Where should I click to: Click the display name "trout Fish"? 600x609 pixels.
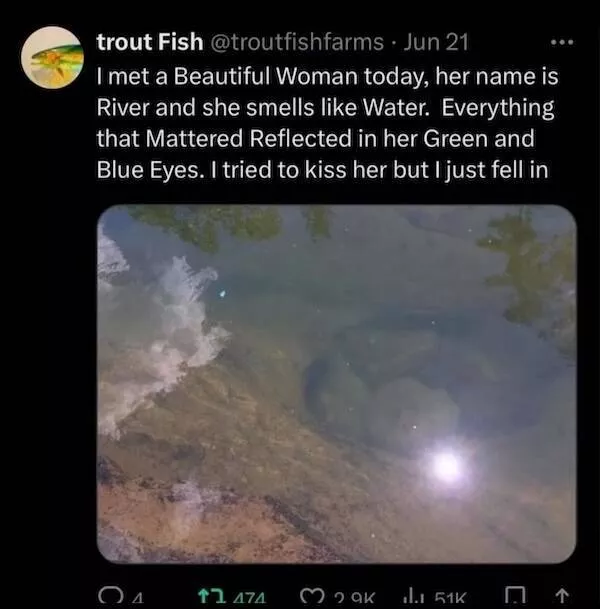point(148,41)
